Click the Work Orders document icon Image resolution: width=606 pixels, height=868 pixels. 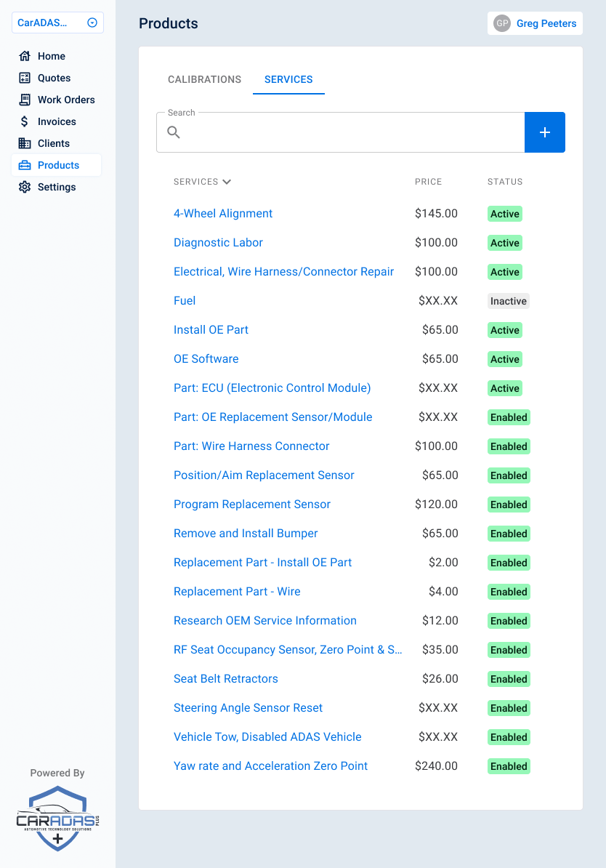[25, 100]
